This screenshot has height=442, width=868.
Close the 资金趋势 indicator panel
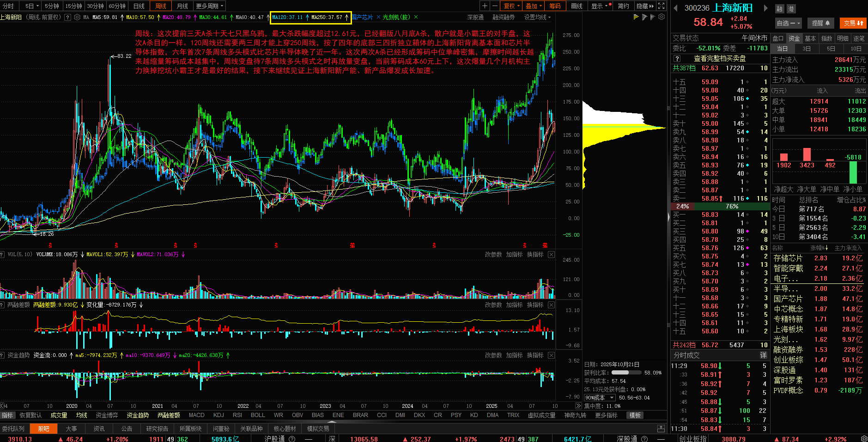pos(551,355)
